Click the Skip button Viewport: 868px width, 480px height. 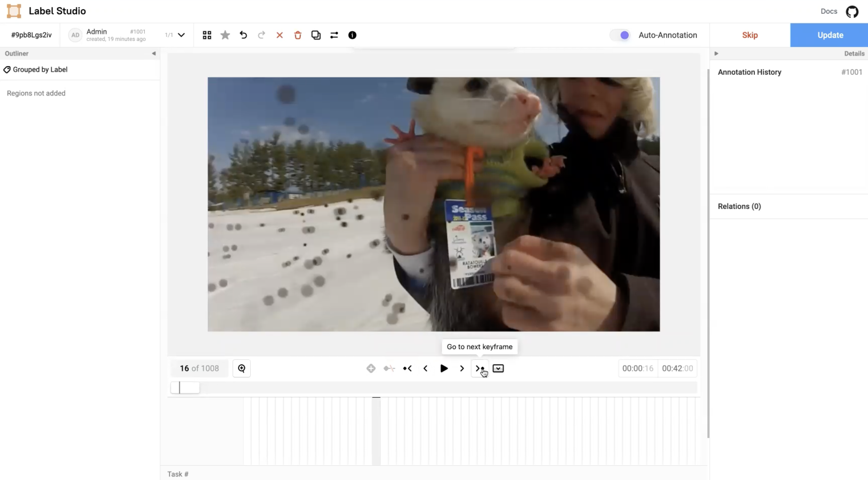[750, 35]
